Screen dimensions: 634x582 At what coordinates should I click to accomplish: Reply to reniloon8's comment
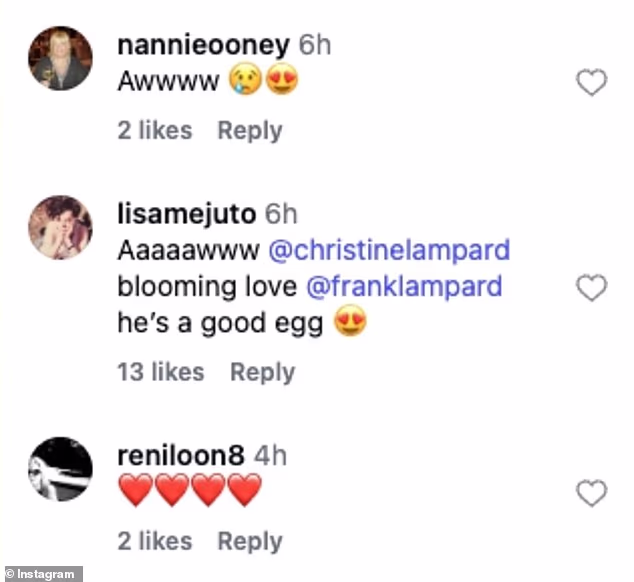(250, 542)
